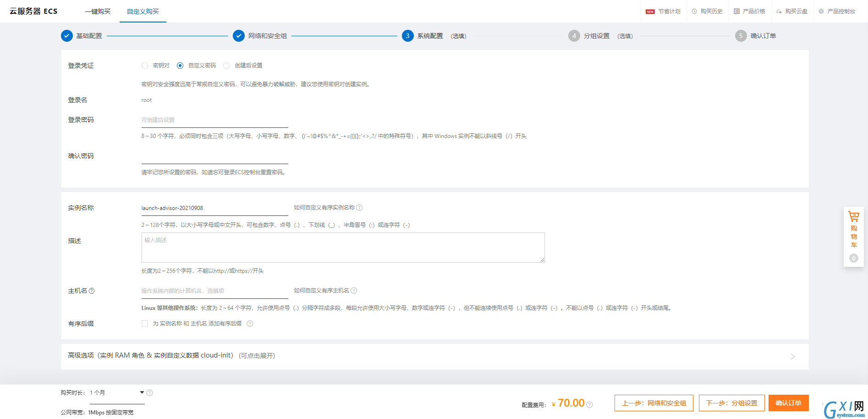The image size is (868, 419).
Task: Click help icon after 添加有序后缀
Action: pyautogui.click(x=250, y=324)
